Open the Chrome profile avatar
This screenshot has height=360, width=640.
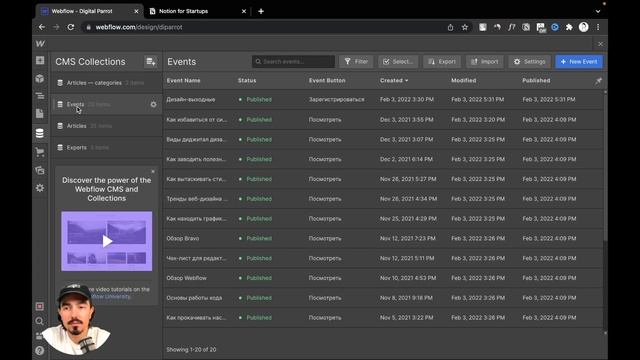[x=584, y=27]
